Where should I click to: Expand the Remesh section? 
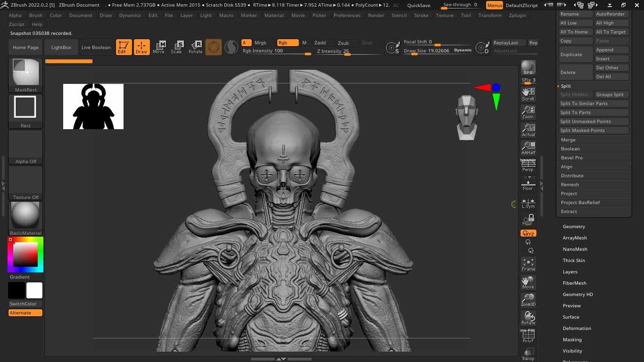coord(570,185)
